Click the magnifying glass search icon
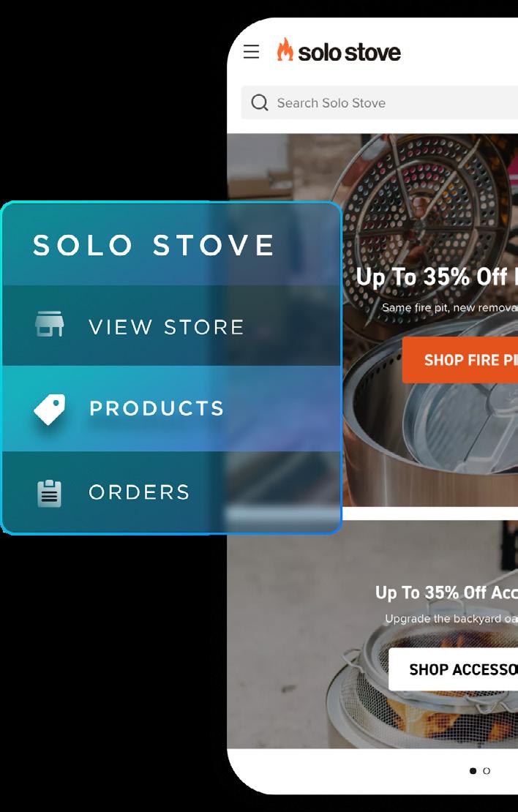 pyautogui.click(x=260, y=102)
